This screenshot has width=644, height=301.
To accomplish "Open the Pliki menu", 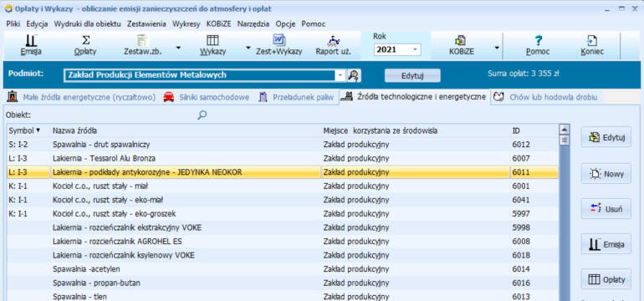I will (x=13, y=23).
